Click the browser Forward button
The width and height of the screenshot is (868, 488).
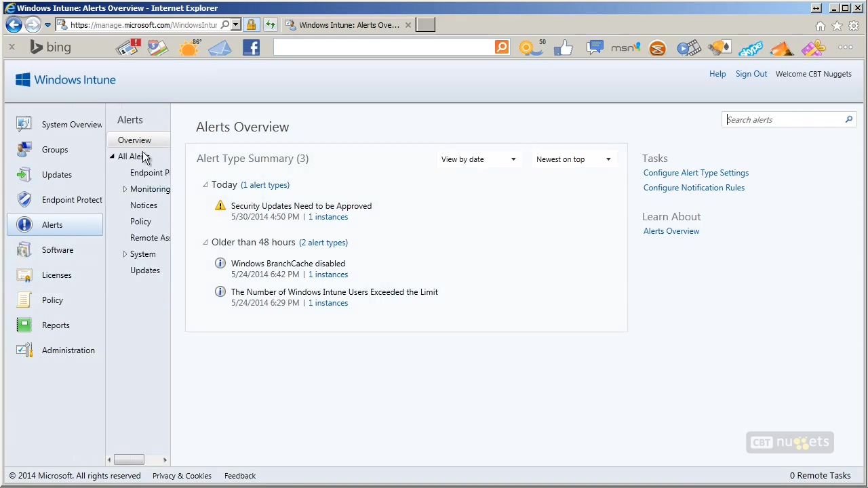(x=33, y=25)
